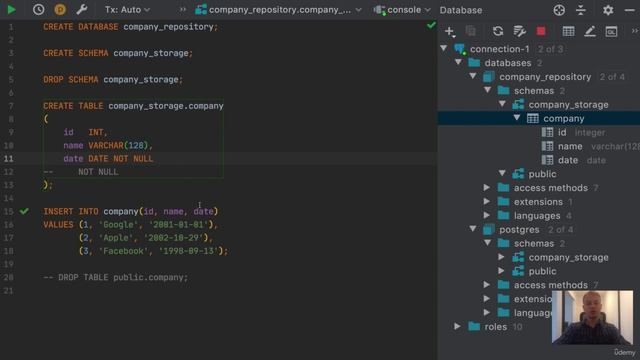Screen dimensions: 640x360
Task: Open the console session dropdown
Action: [402, 10]
